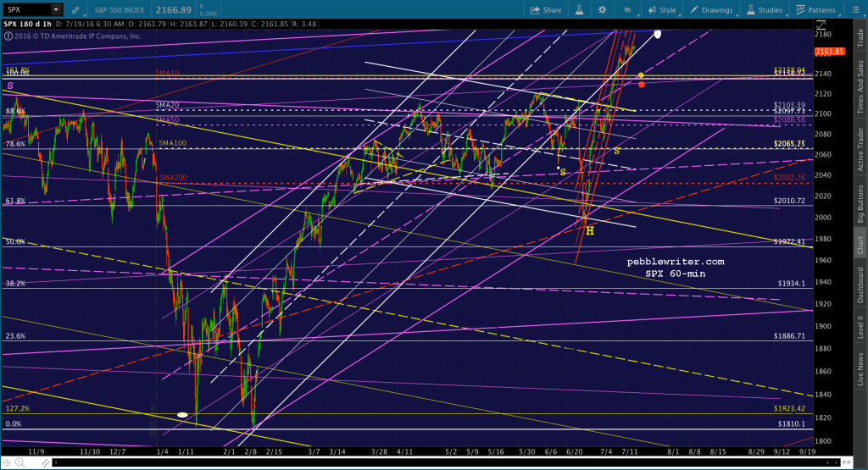Click the yellow dot marker near 2140
This screenshot has width=868, height=470.
[x=641, y=75]
